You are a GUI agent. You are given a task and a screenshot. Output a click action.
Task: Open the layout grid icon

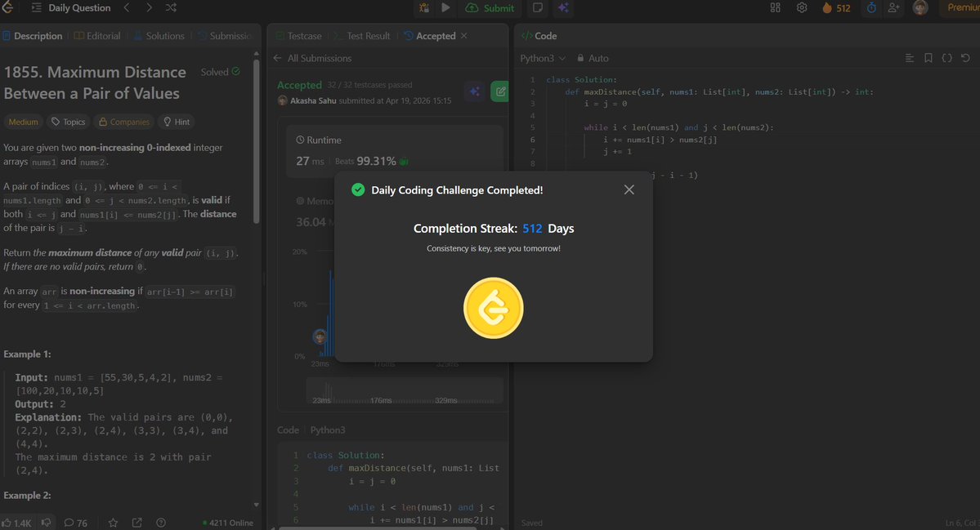point(775,7)
